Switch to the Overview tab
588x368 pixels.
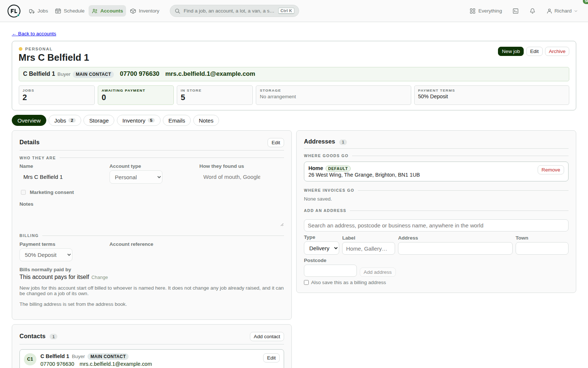29,120
